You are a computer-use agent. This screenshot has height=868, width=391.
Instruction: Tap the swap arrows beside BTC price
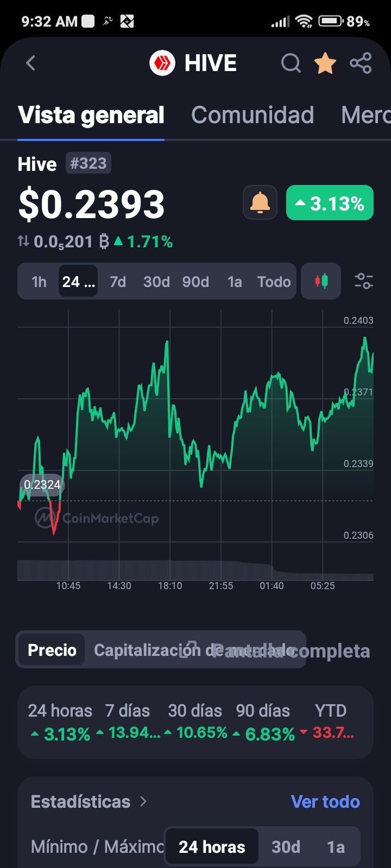coord(23,241)
